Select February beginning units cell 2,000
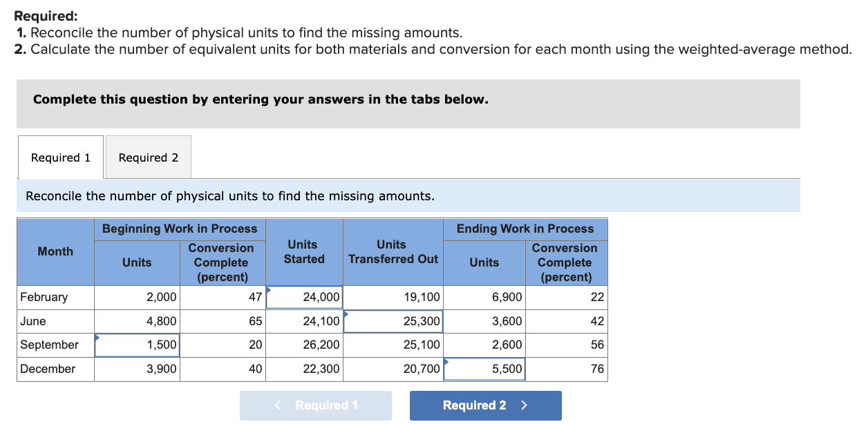 (x=137, y=297)
